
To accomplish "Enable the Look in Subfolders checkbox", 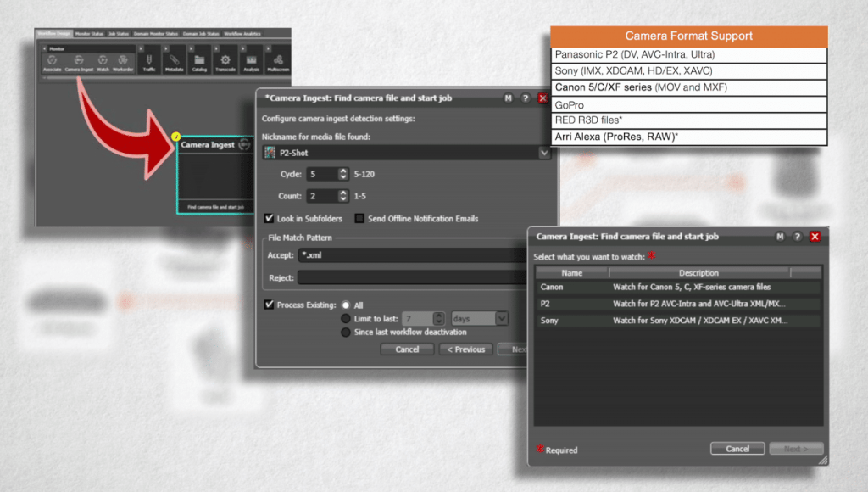I will (268, 218).
